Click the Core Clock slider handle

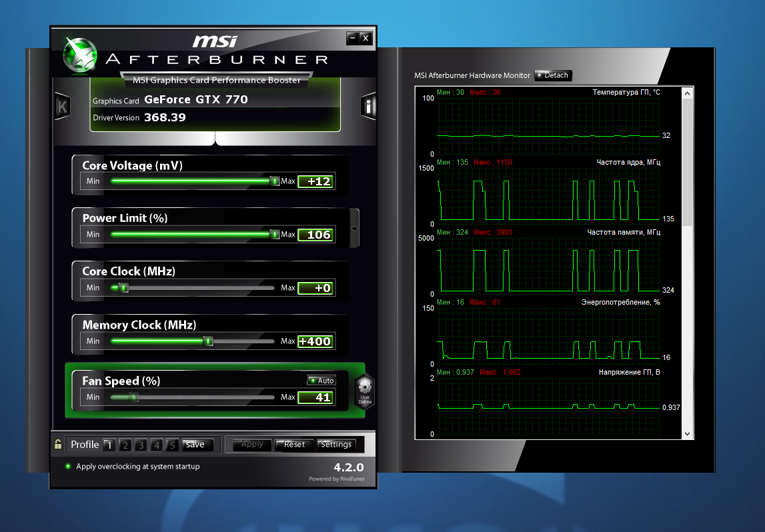click(123, 288)
